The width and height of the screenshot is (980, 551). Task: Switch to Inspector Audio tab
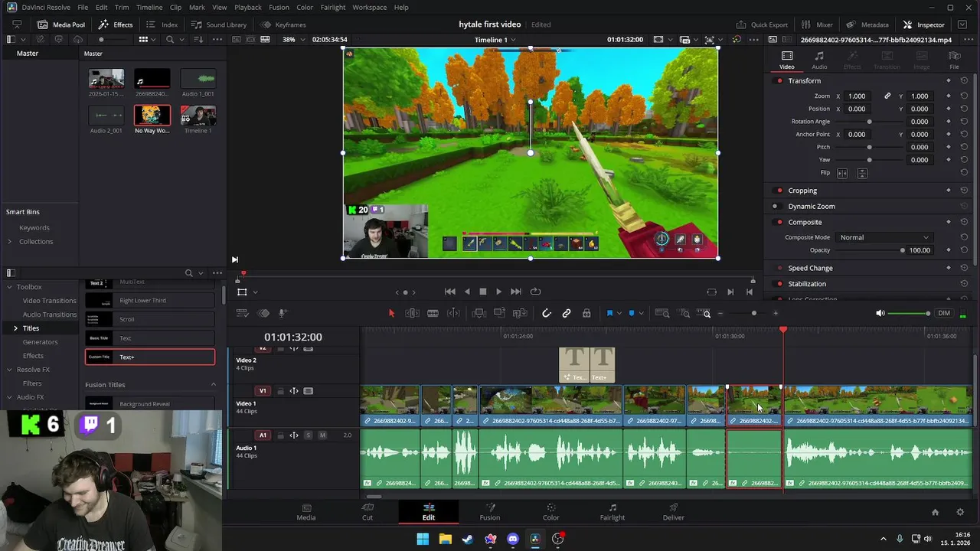tap(819, 60)
